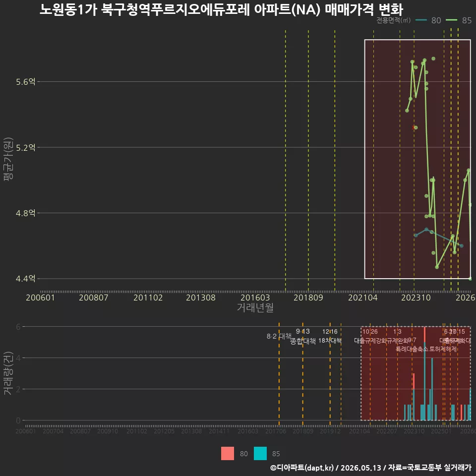Click the green 85 line legend entry
Image resolution: width=476 pixels, height=476 pixels.
click(459, 20)
